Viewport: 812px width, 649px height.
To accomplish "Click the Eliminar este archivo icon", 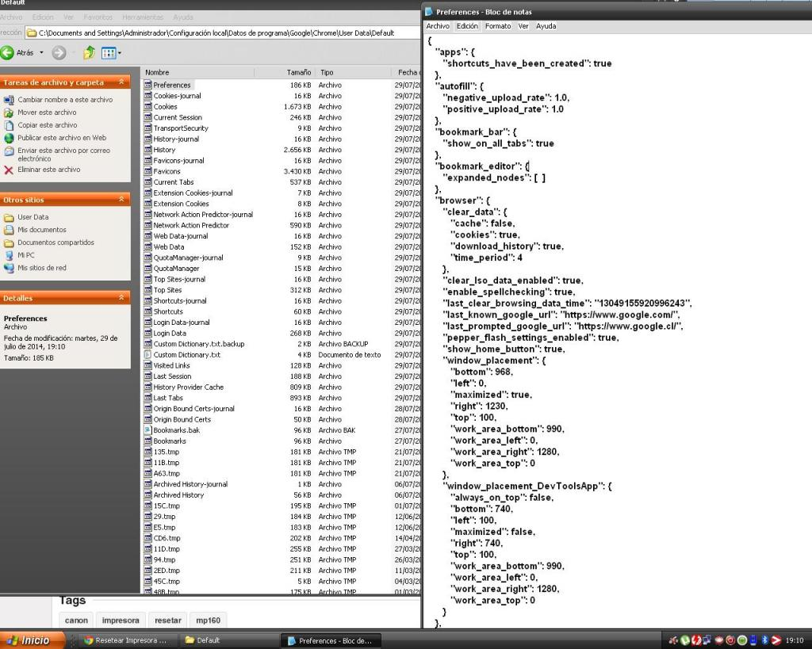I will (x=9, y=170).
